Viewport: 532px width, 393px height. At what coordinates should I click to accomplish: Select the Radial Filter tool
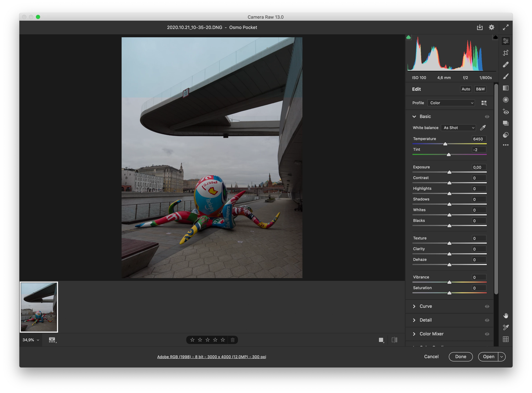tap(506, 100)
